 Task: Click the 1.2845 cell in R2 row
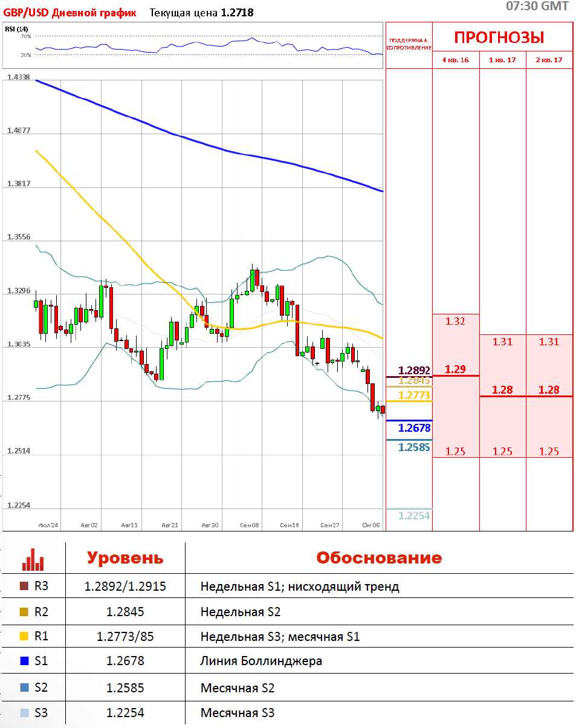pos(125,612)
